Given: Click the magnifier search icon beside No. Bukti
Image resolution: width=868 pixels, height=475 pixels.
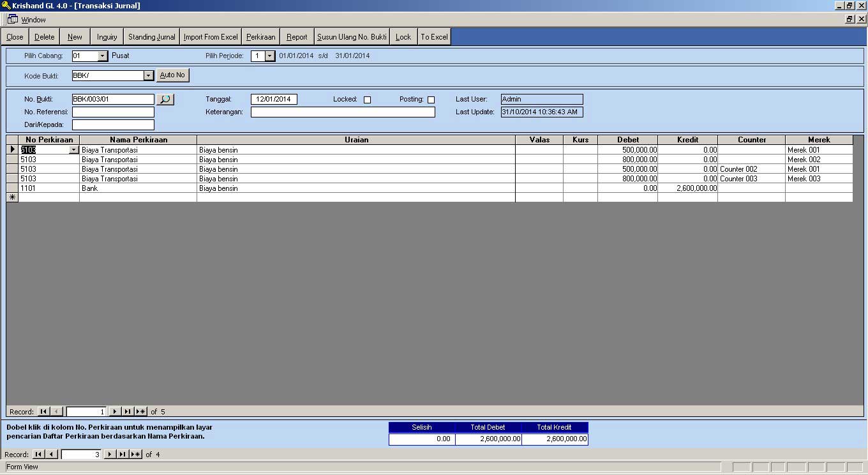Looking at the screenshot, I should click(165, 100).
